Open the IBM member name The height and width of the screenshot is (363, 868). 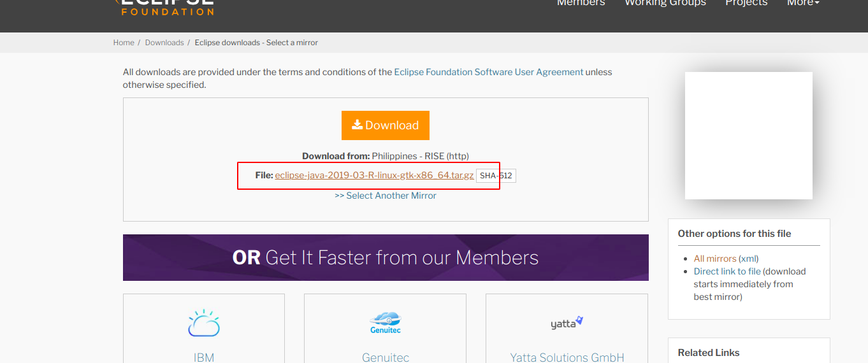pos(204,357)
